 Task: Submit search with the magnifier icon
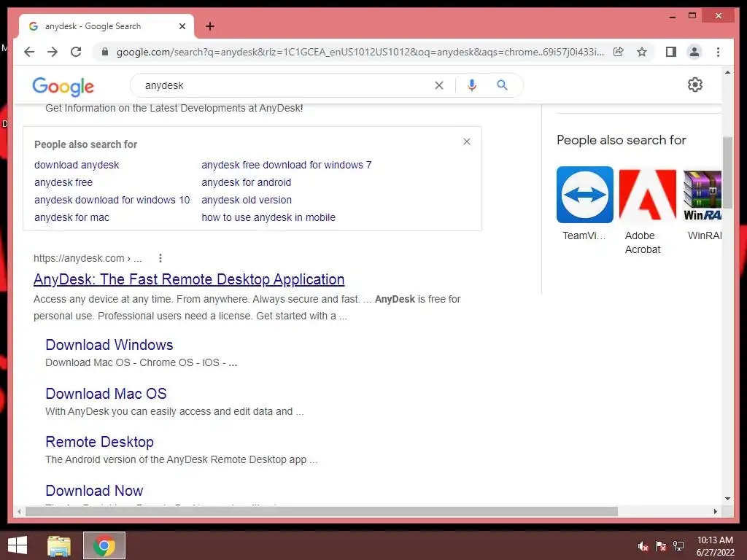pos(502,85)
